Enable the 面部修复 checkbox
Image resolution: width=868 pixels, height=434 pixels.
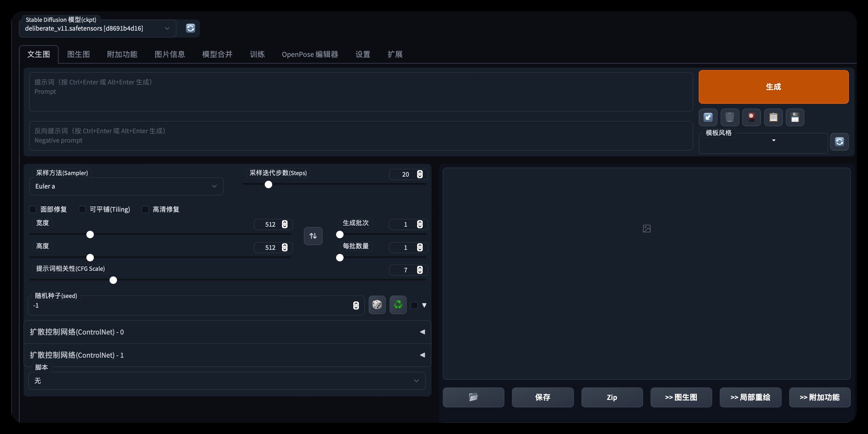point(33,209)
